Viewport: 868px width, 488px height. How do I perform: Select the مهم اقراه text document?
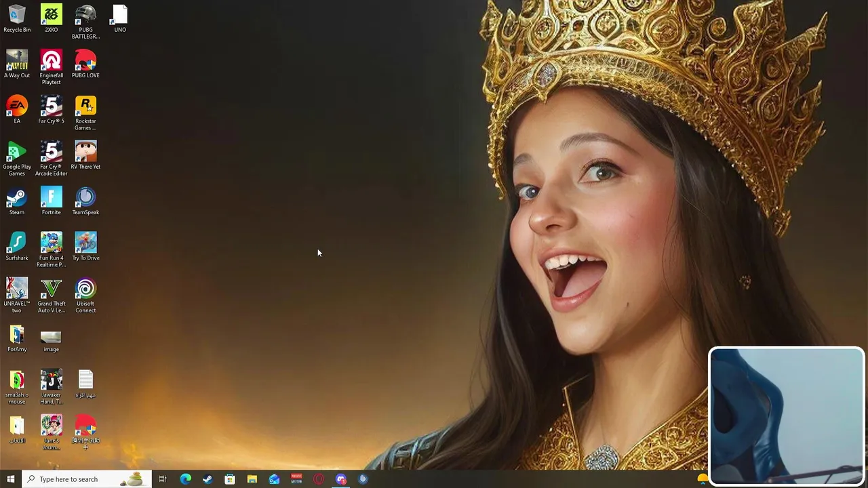(85, 384)
